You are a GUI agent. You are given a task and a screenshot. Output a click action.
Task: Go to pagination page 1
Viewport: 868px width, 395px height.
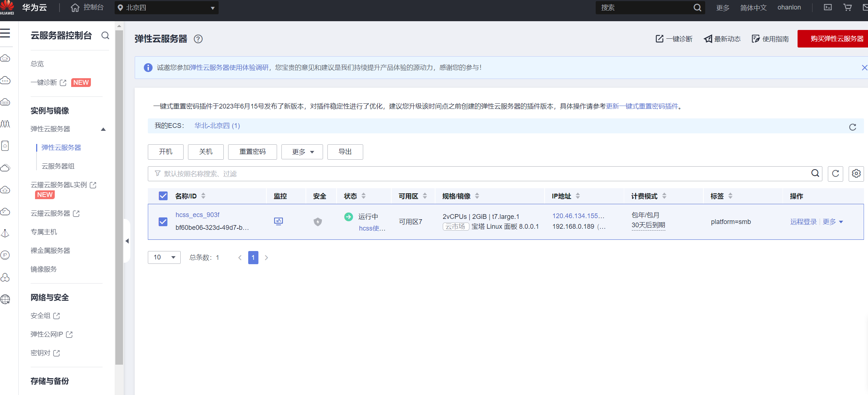(253, 258)
